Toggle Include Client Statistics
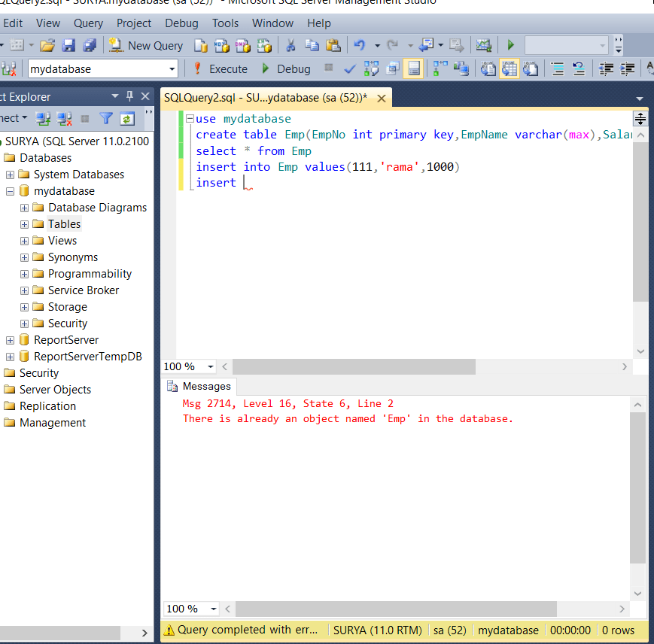Image resolution: width=654 pixels, height=644 pixels. click(x=461, y=68)
